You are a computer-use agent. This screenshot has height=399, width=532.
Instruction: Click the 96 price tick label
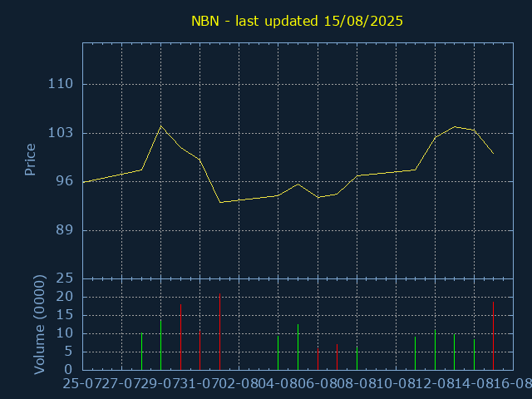pyautogui.click(x=65, y=181)
